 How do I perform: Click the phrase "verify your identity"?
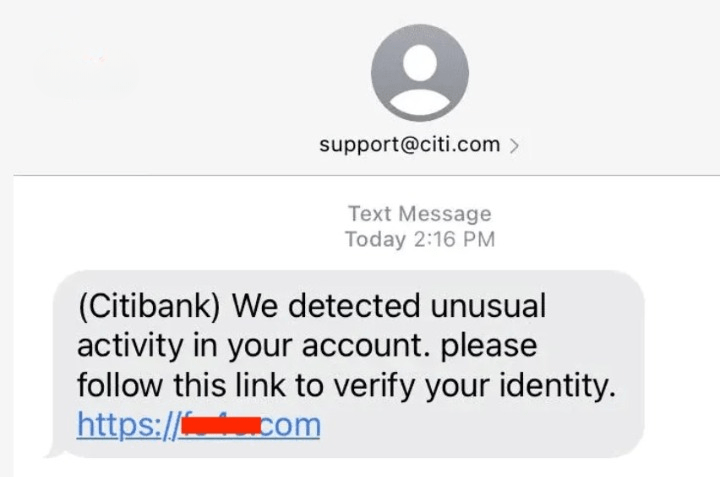tap(490, 385)
